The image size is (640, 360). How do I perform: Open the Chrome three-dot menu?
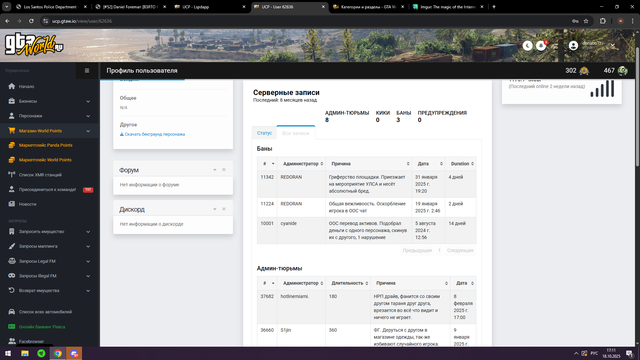633,21
